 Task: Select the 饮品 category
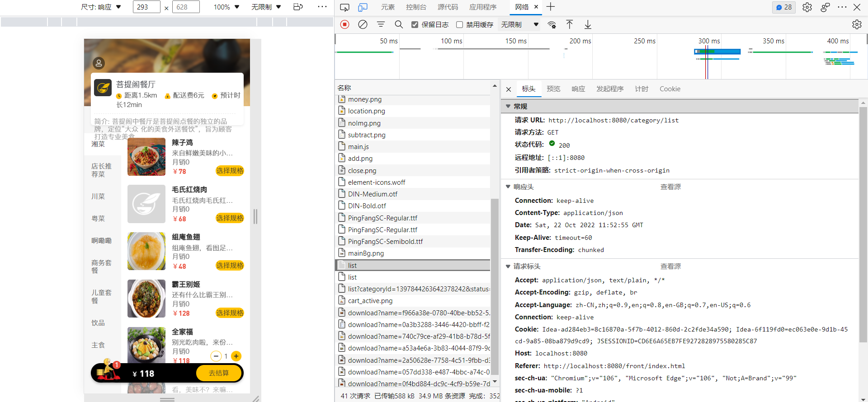98,323
